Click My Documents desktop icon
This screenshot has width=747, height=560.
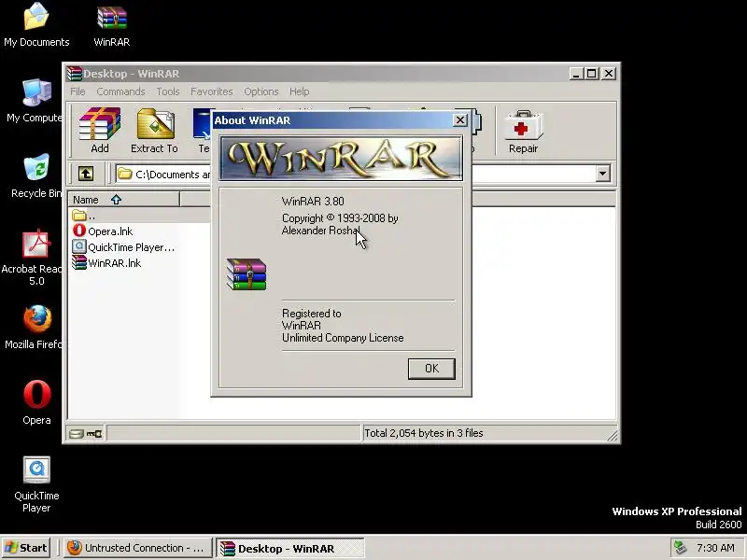36,25
